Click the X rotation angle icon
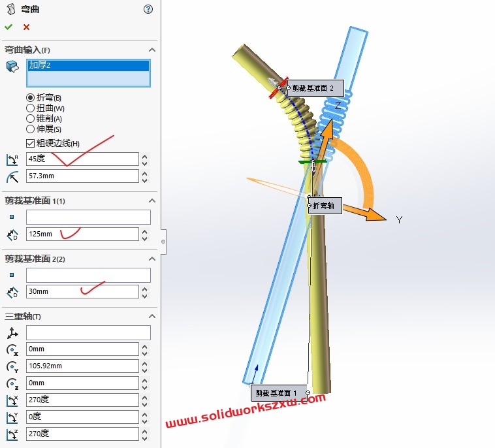 [x=12, y=400]
